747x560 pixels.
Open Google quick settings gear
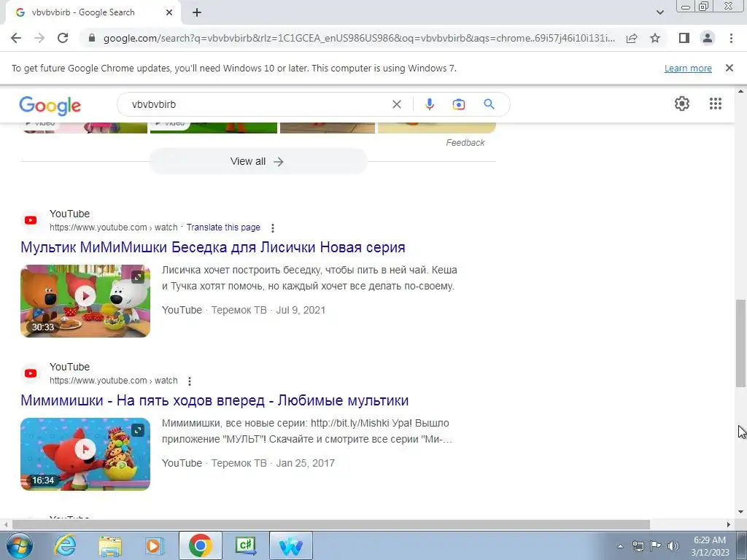pos(682,104)
